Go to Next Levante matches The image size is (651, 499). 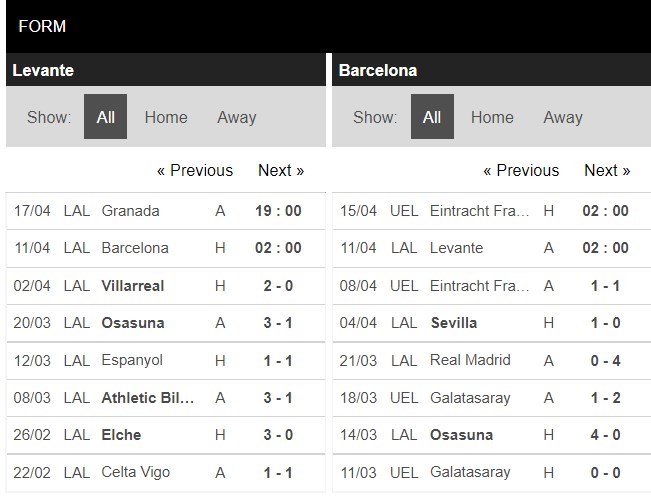[281, 171]
